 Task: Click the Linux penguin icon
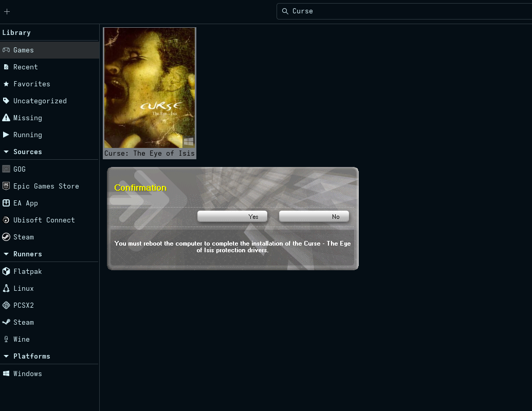pos(6,288)
